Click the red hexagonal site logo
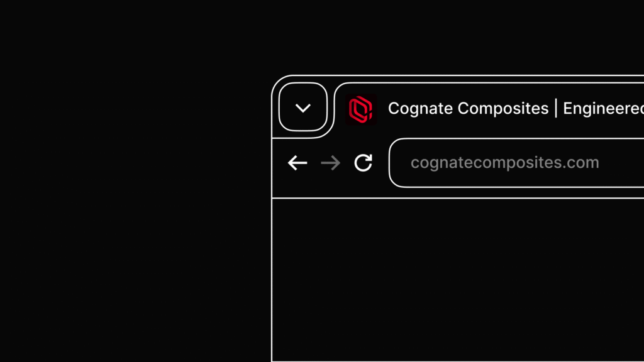 pyautogui.click(x=361, y=109)
